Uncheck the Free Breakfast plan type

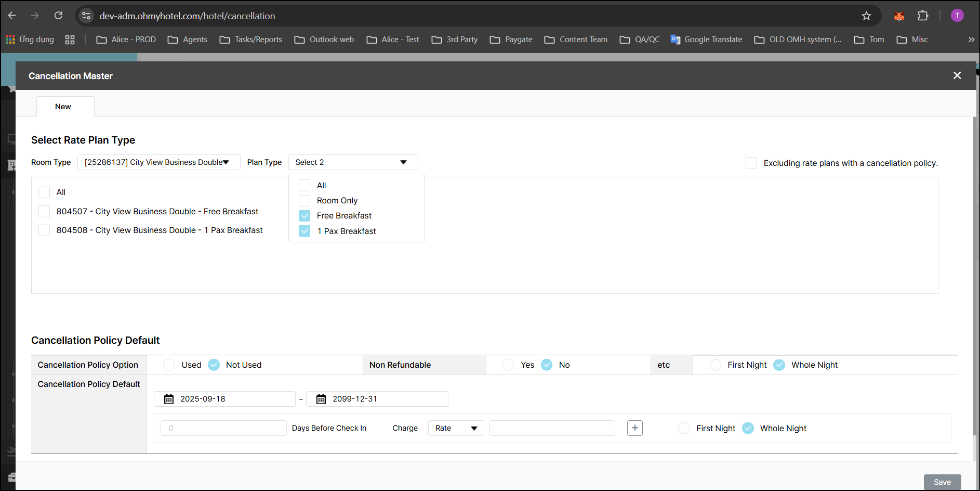[304, 216]
